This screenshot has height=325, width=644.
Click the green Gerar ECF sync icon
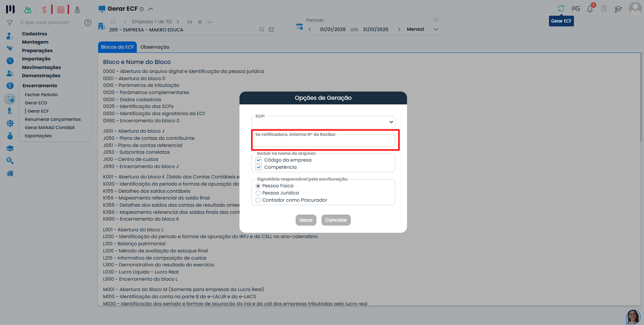(x=561, y=8)
